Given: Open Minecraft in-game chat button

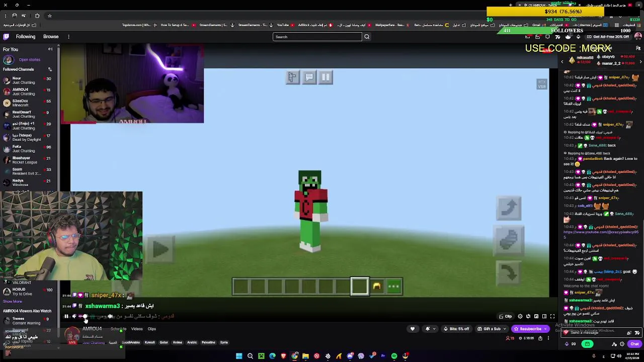Looking at the screenshot, I should (x=309, y=77).
